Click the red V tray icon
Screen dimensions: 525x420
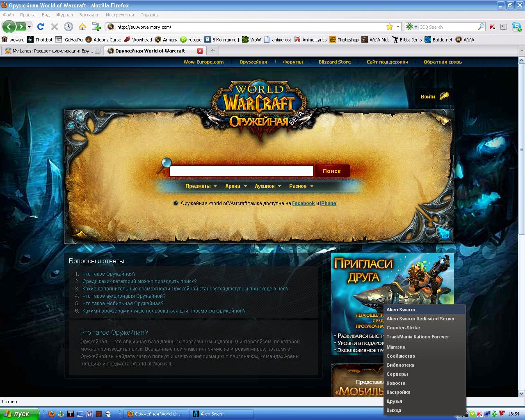click(502, 414)
